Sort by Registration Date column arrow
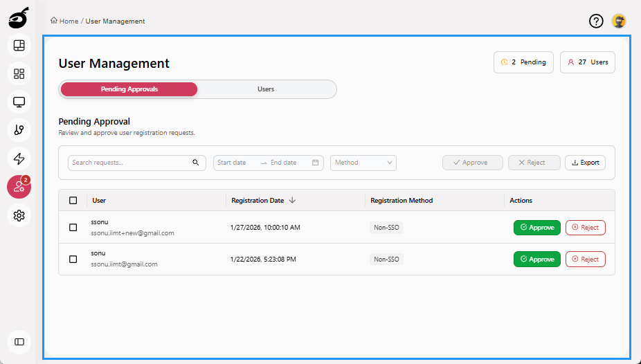The width and height of the screenshot is (641, 364). (292, 201)
